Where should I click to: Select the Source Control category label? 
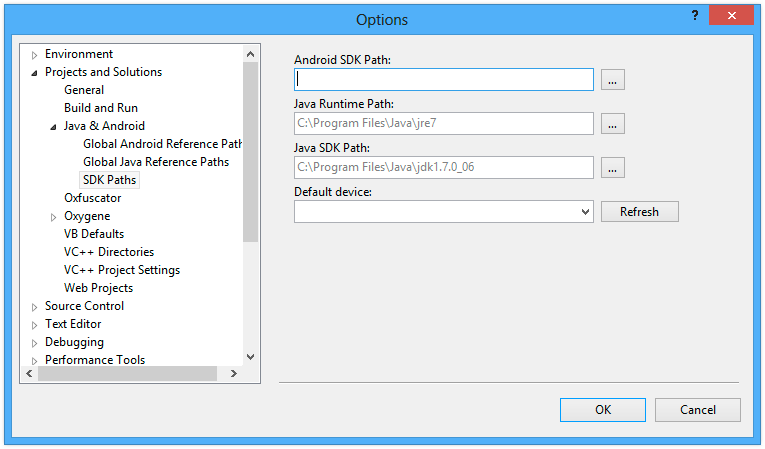pyautogui.click(x=84, y=306)
